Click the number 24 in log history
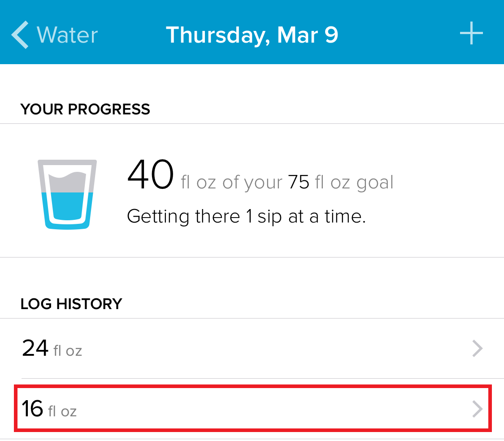The height and width of the screenshot is (441, 504). coord(35,348)
